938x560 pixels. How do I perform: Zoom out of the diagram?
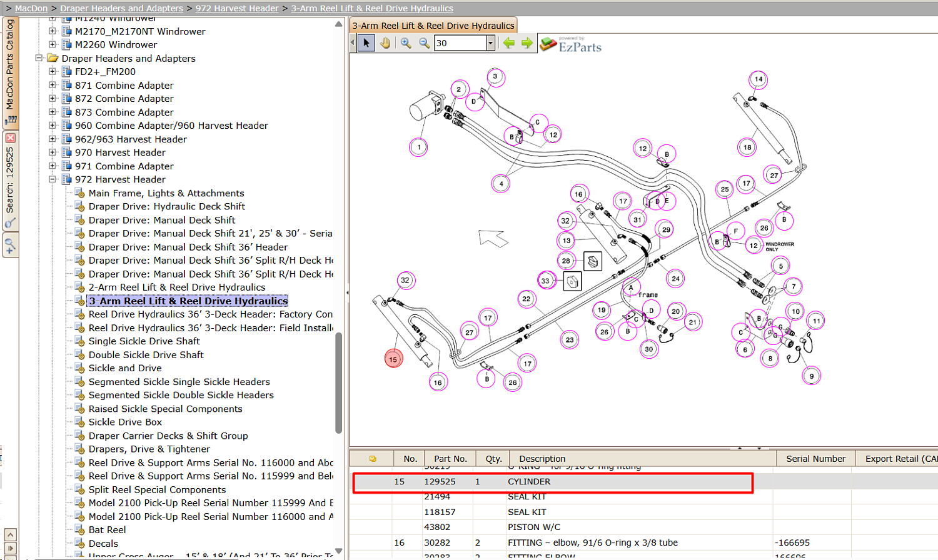[425, 43]
